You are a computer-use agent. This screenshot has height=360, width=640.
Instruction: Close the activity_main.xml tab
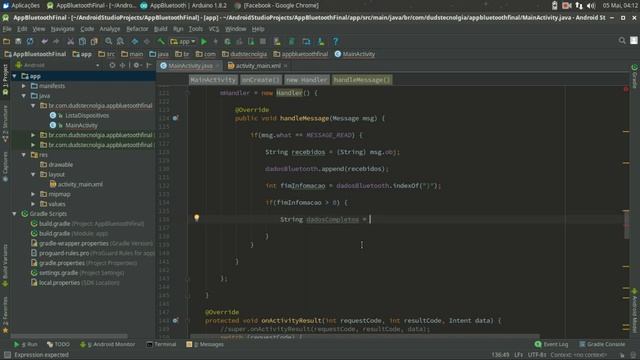click(x=285, y=66)
